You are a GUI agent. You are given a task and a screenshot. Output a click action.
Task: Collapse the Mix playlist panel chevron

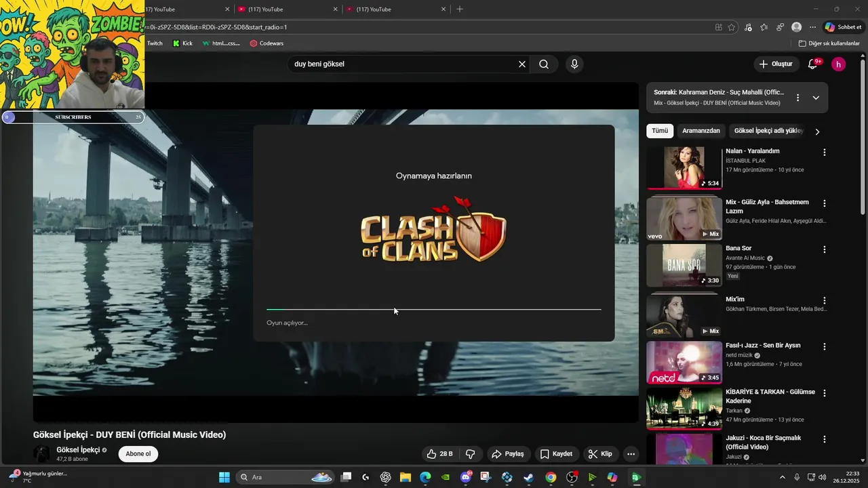point(816,98)
